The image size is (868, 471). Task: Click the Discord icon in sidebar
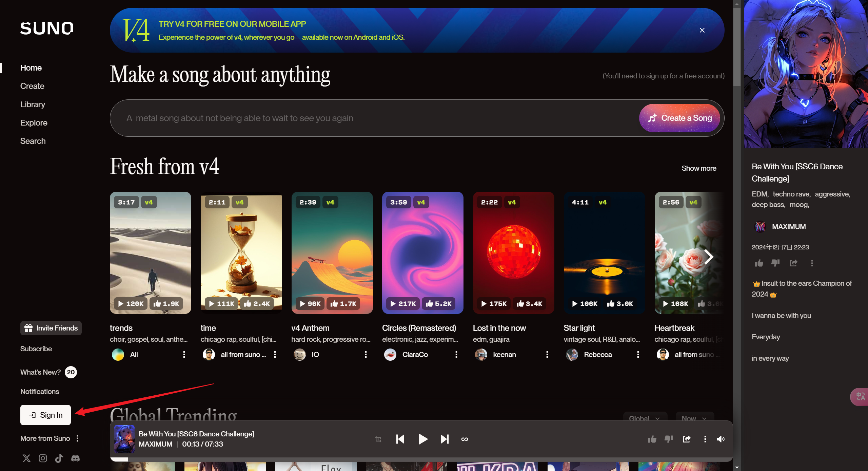(75, 458)
